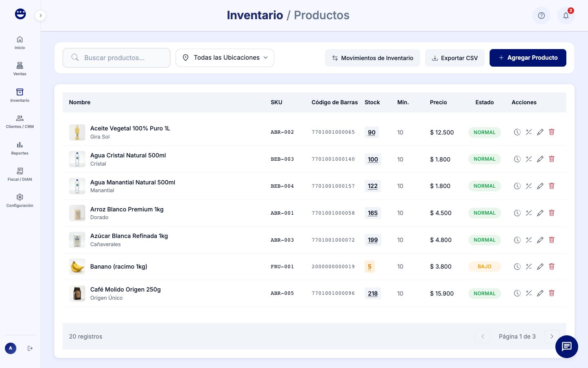Image resolution: width=588 pixels, height=368 pixels.
Task: Delete the Agua Cristal Natural 500ml product
Action: pyautogui.click(x=552, y=159)
